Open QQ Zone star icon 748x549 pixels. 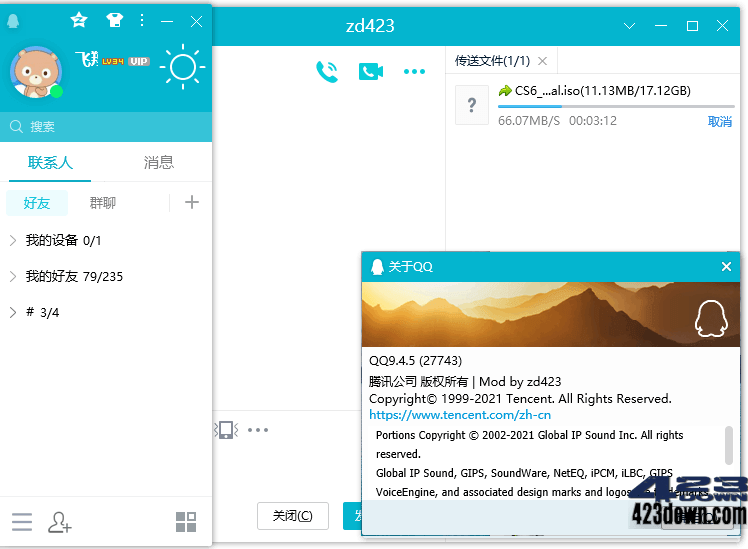pyautogui.click(x=79, y=20)
